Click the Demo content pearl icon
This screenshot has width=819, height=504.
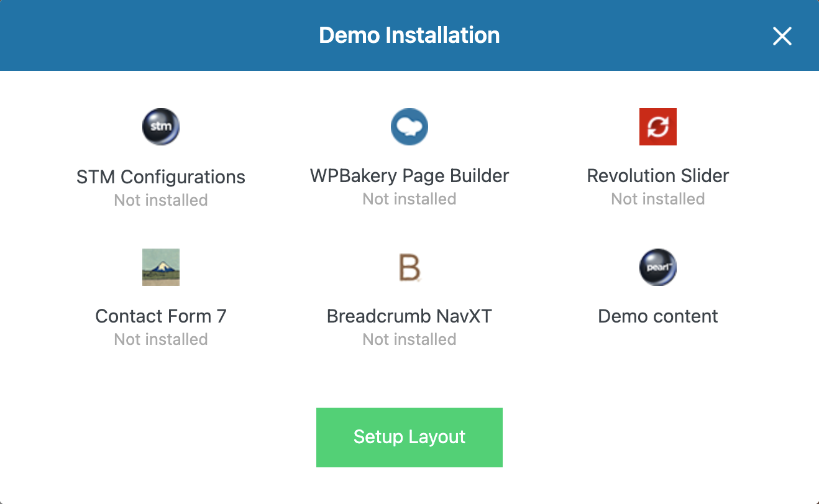coord(658,267)
